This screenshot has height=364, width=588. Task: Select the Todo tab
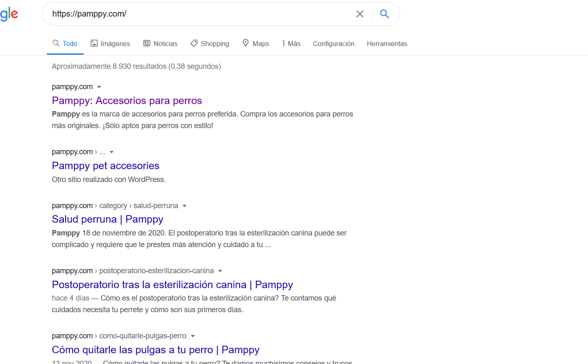tap(65, 44)
